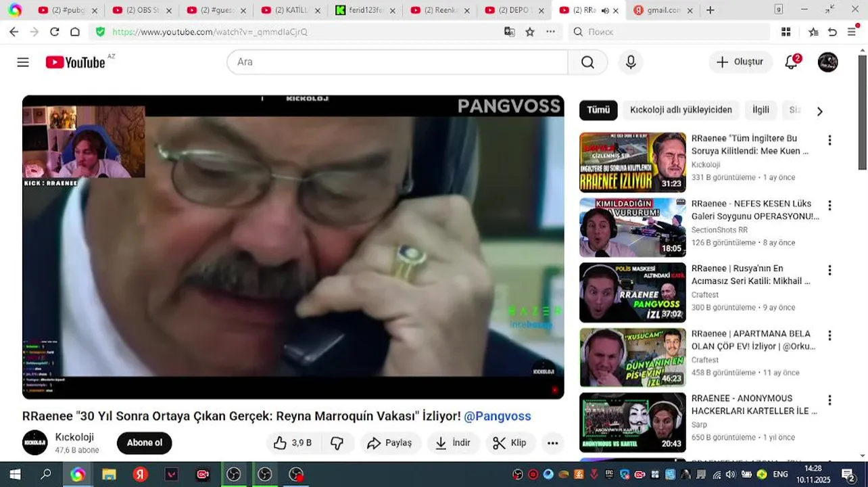Switch to the ferid123 Kick tab
This screenshot has height=487, width=868.
[x=365, y=10]
